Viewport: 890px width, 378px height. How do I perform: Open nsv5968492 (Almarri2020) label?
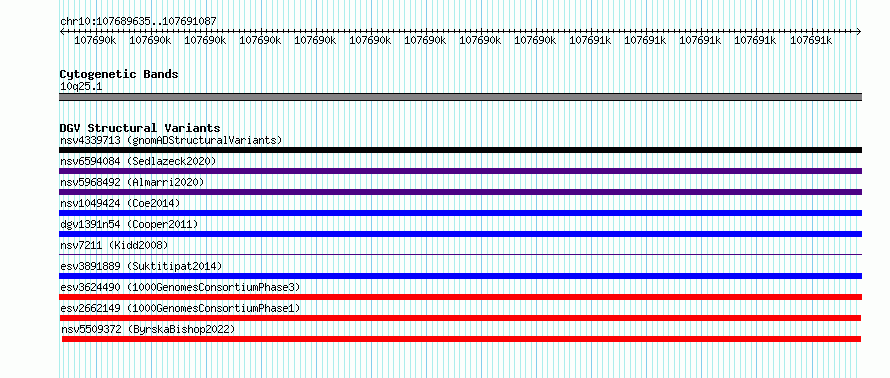(132, 182)
